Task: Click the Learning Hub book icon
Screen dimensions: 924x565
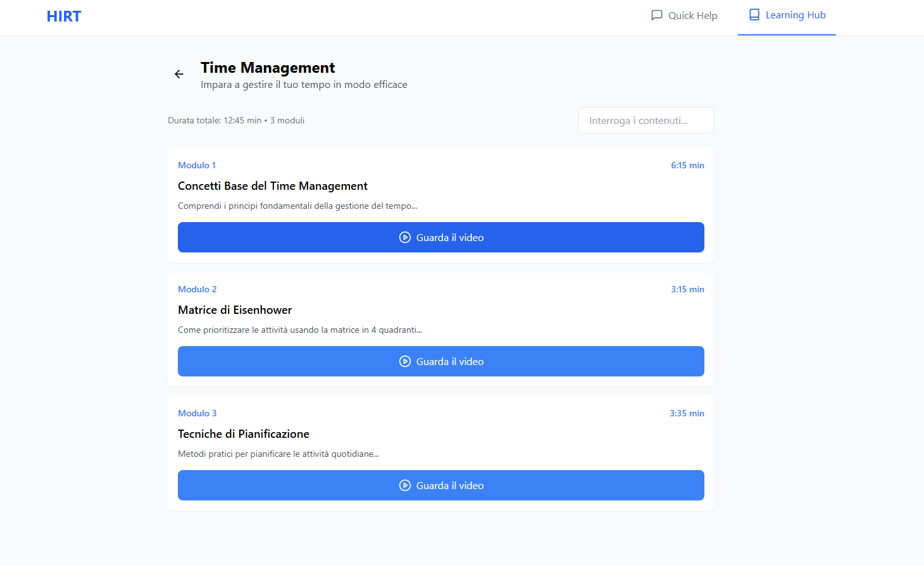Action: (x=754, y=15)
